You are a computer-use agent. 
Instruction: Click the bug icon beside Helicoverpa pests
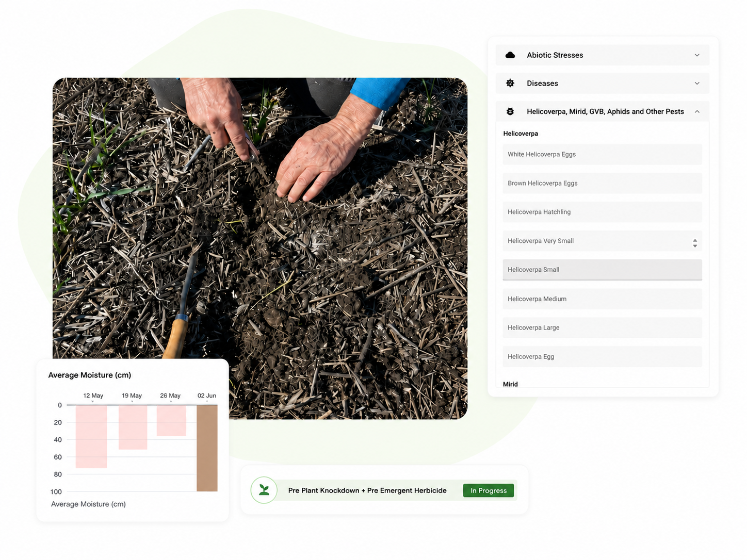click(x=510, y=111)
